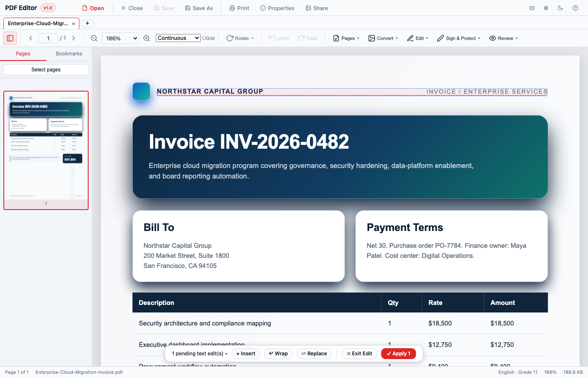588x378 pixels.
Task: Click the 200 Market Street address line
Action: [186, 256]
